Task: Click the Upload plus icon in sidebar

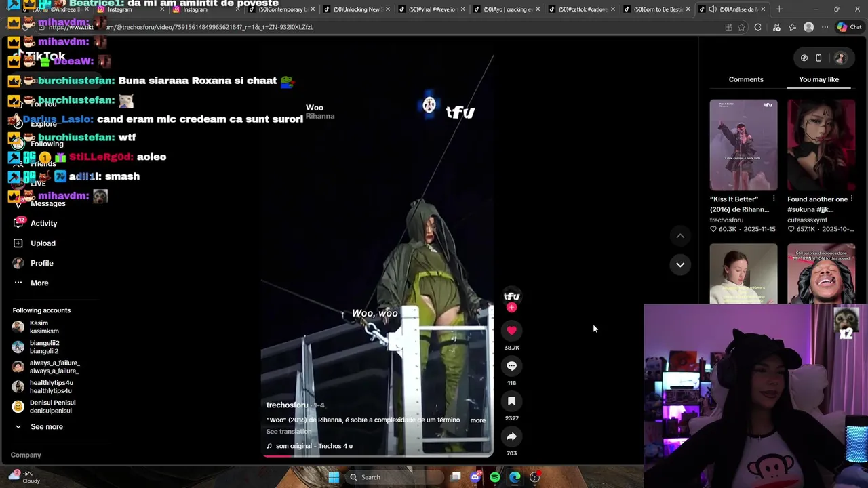Action: (x=18, y=243)
